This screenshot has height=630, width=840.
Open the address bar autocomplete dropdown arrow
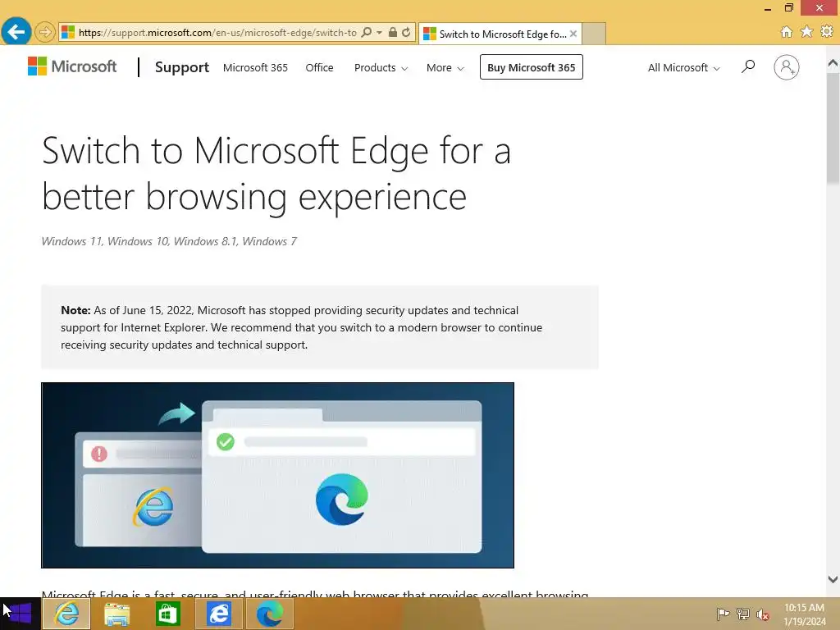pyautogui.click(x=379, y=32)
